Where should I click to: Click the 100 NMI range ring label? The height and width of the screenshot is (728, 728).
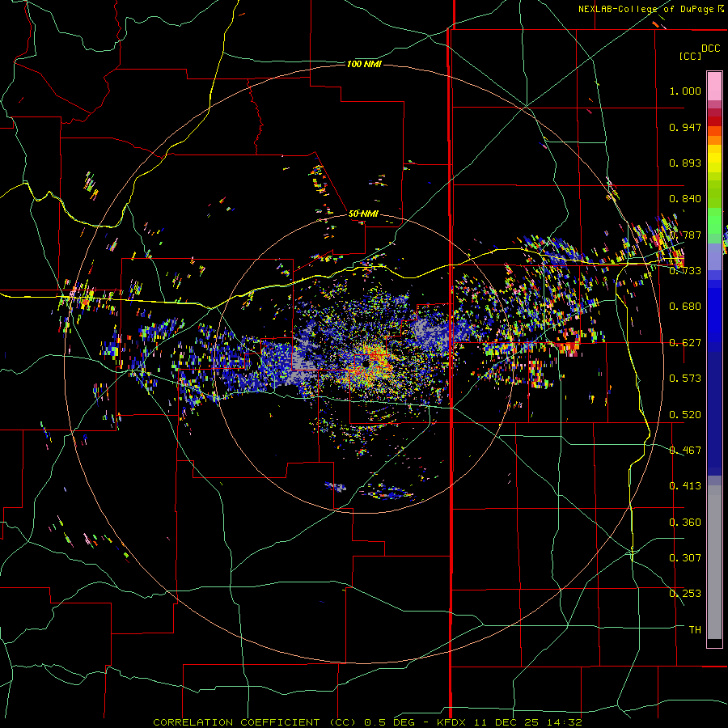(364, 64)
